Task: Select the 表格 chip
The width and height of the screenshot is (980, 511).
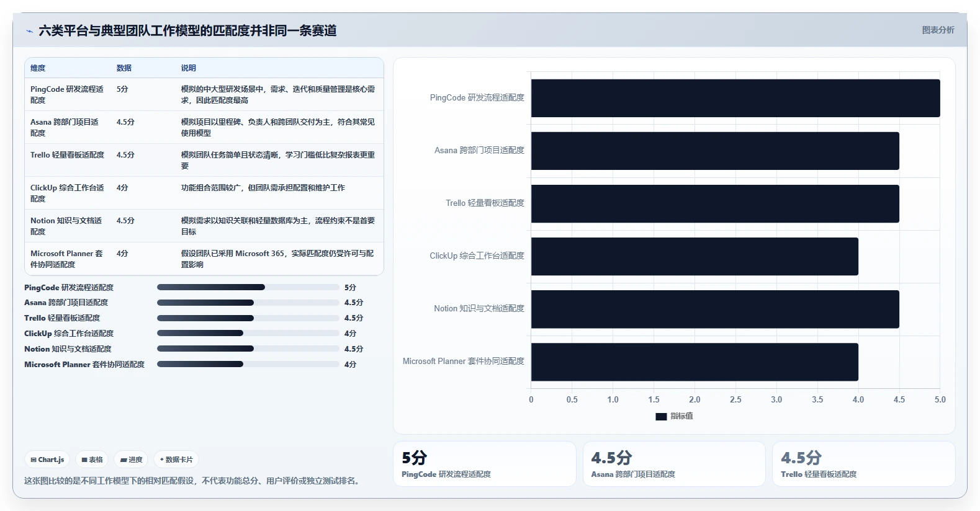Action: (92, 460)
